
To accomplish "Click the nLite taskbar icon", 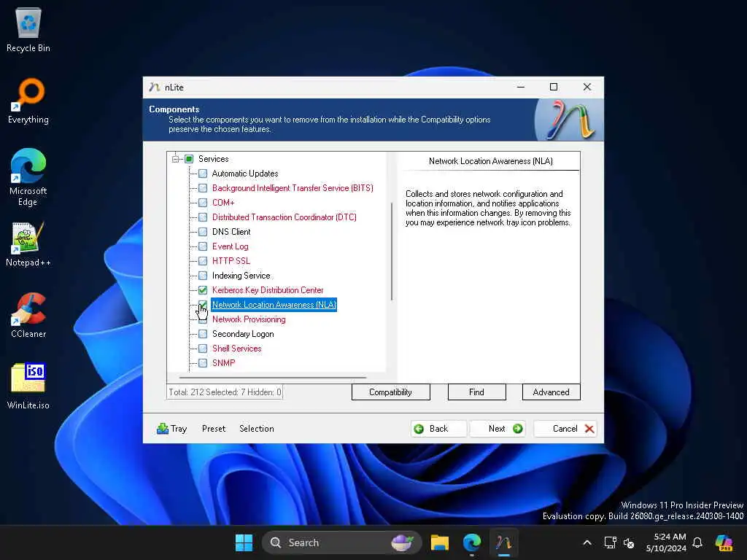I will [x=503, y=542].
